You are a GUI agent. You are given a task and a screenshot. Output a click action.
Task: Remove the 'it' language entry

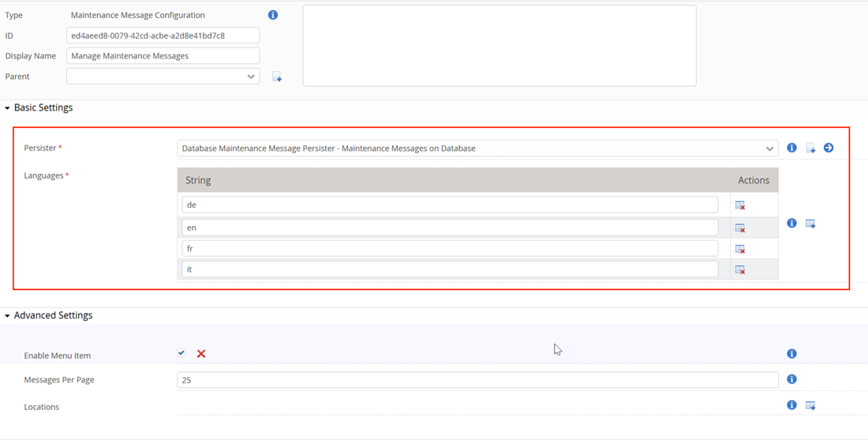pos(740,269)
